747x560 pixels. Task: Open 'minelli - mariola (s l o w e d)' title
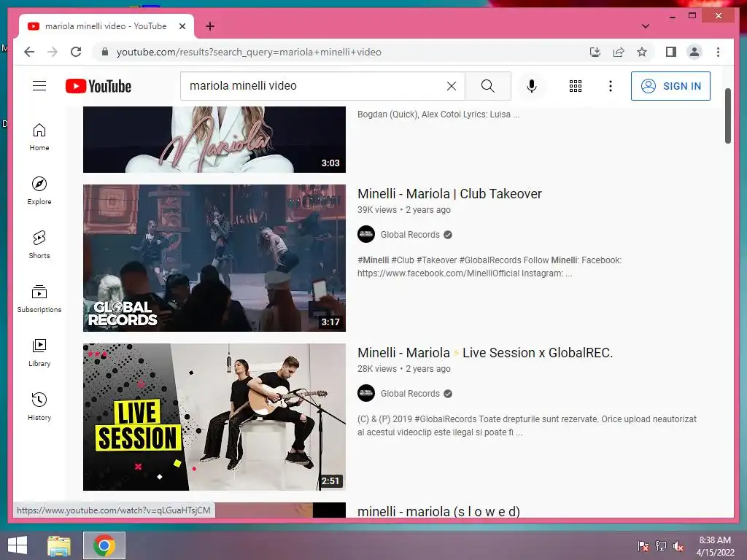click(x=438, y=511)
